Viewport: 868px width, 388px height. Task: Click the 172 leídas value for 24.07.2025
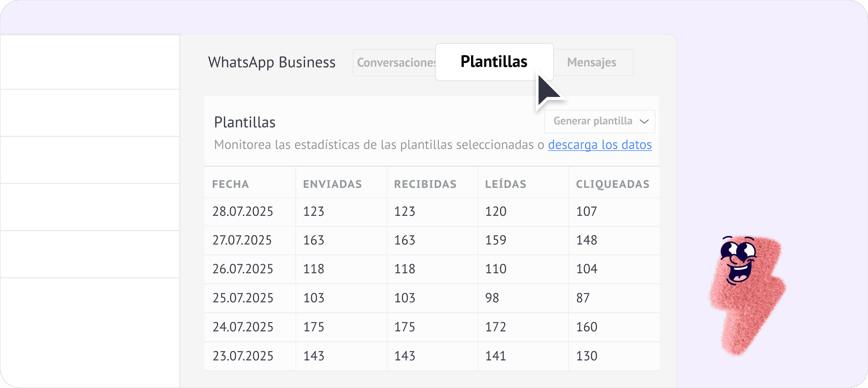pyautogui.click(x=496, y=327)
